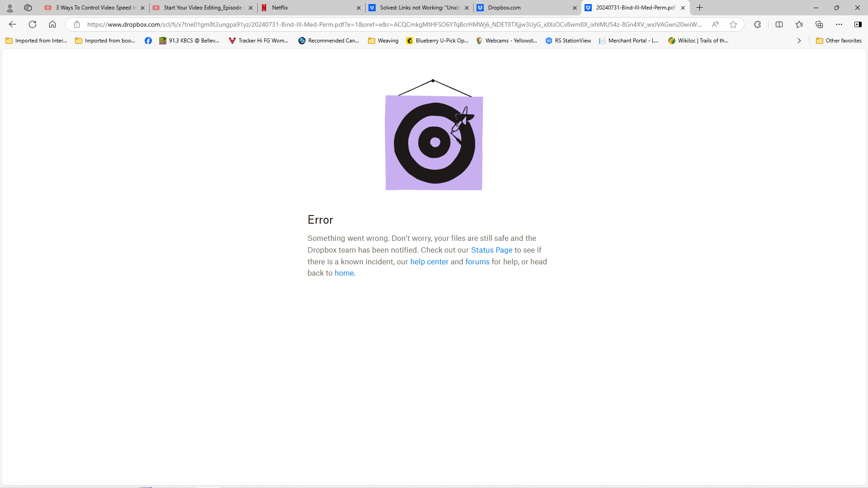Open the Copilot sidebar icon
Image resolution: width=868 pixels, height=488 pixels.
[x=859, y=24]
